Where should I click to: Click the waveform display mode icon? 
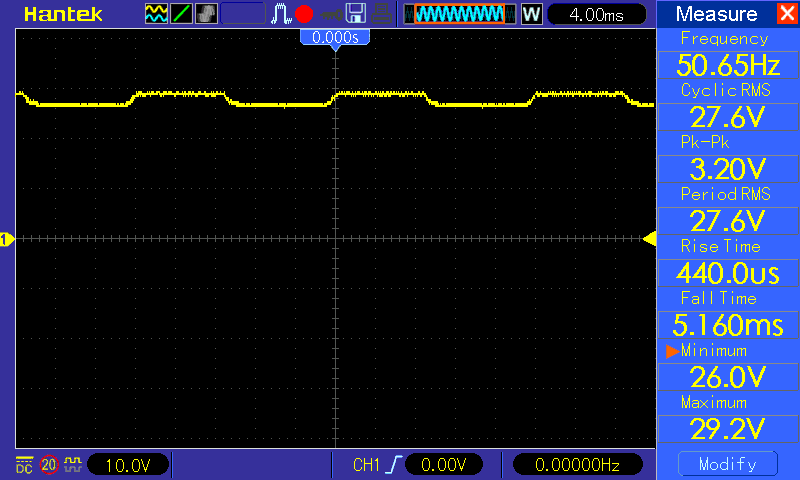pyautogui.click(x=156, y=14)
